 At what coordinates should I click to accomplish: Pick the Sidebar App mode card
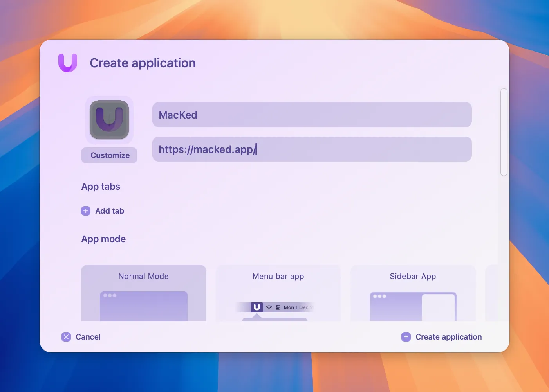[413, 293]
